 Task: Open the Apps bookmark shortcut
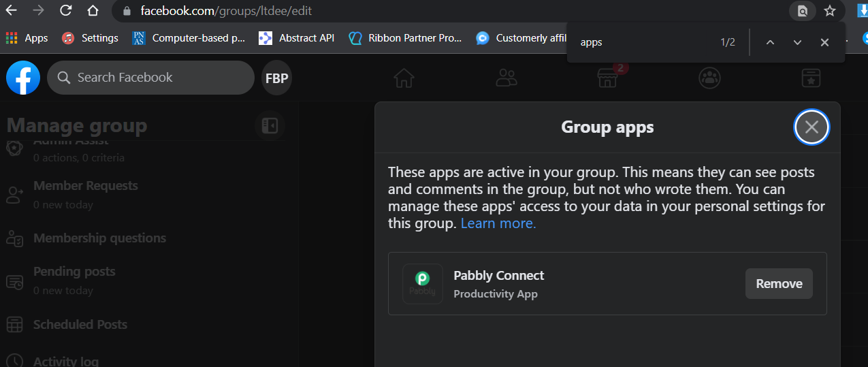(27, 38)
